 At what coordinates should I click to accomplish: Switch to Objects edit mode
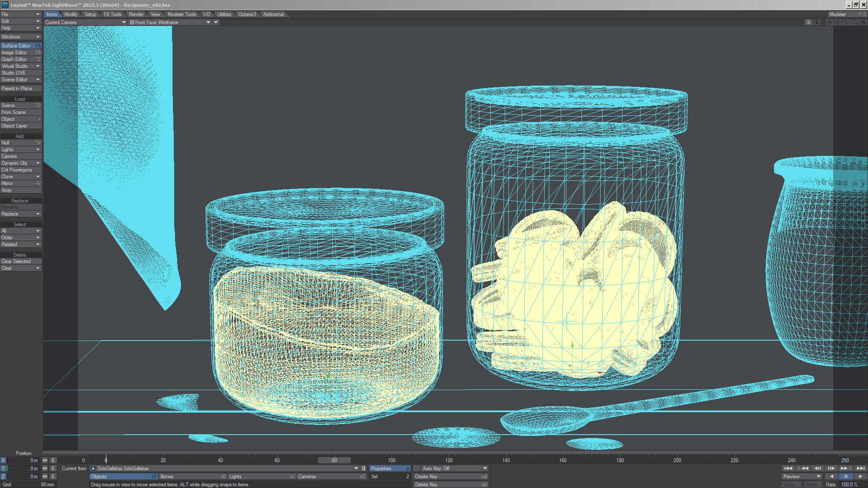[123, 477]
